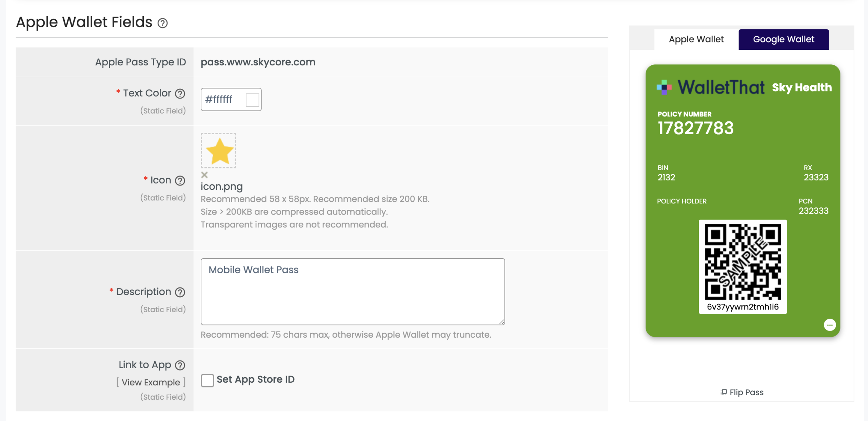Select pass.www.skycore.com pass type ID
Image resolution: width=868 pixels, height=421 pixels.
[258, 62]
